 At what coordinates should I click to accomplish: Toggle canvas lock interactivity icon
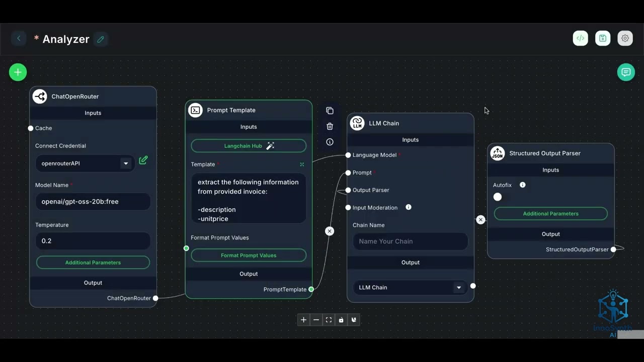click(341, 320)
